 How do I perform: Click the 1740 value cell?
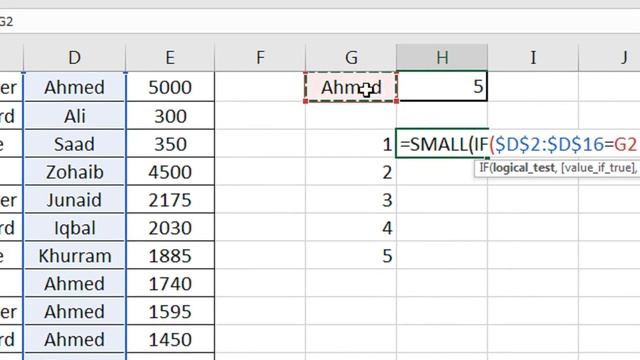(x=170, y=284)
